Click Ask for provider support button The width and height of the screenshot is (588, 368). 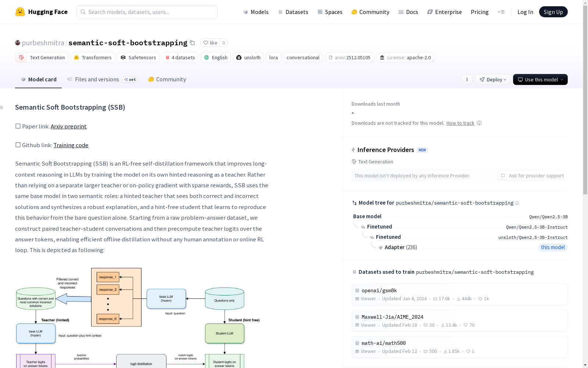point(532,176)
